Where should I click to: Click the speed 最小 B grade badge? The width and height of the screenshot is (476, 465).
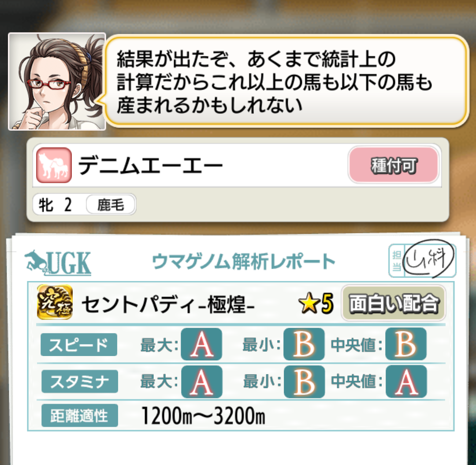(x=304, y=344)
